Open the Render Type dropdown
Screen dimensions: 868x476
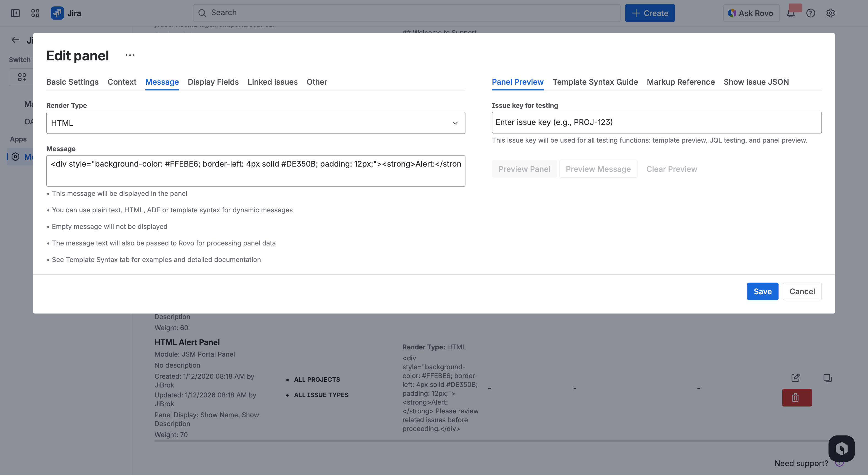tap(455, 123)
